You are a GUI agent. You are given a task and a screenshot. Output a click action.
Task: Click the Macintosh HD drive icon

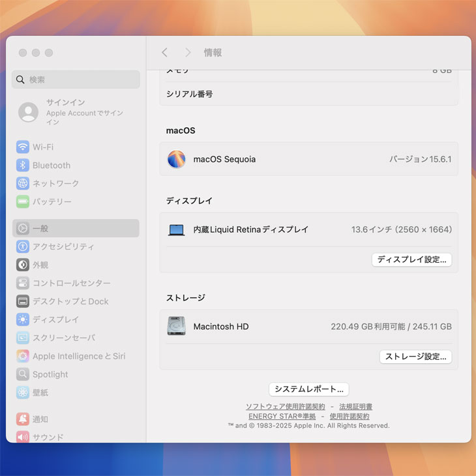point(176,326)
